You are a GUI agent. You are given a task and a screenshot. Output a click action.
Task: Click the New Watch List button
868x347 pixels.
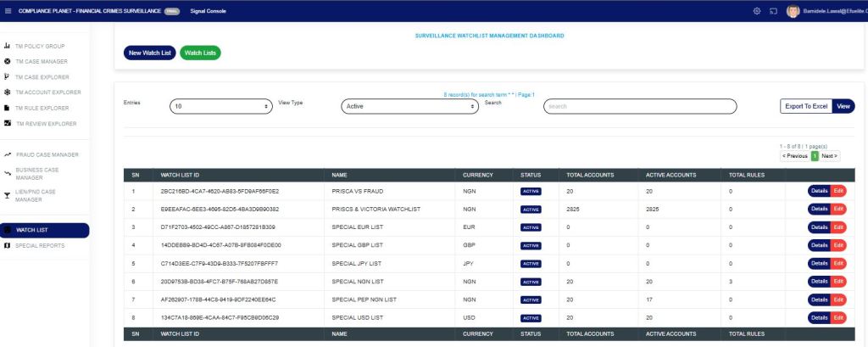149,53
